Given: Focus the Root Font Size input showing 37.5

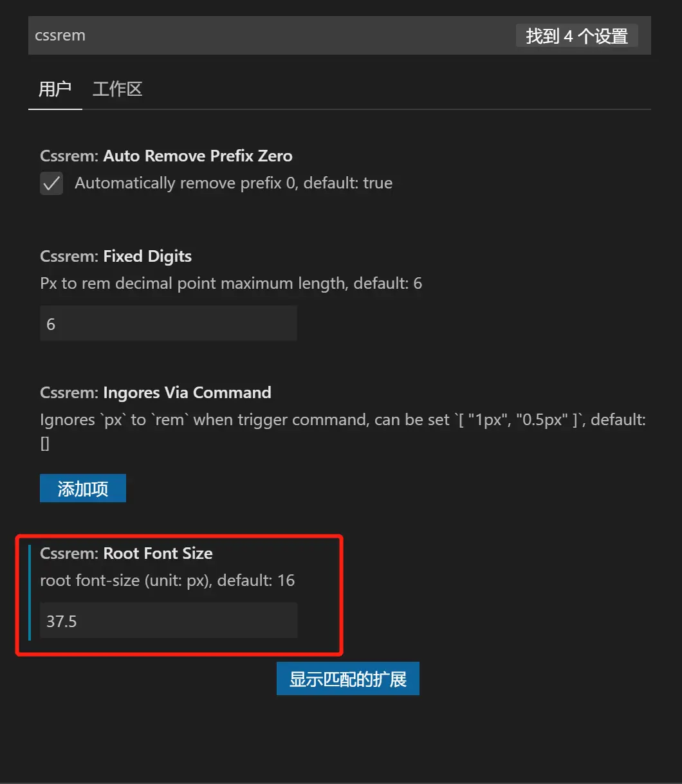Looking at the screenshot, I should 168,621.
